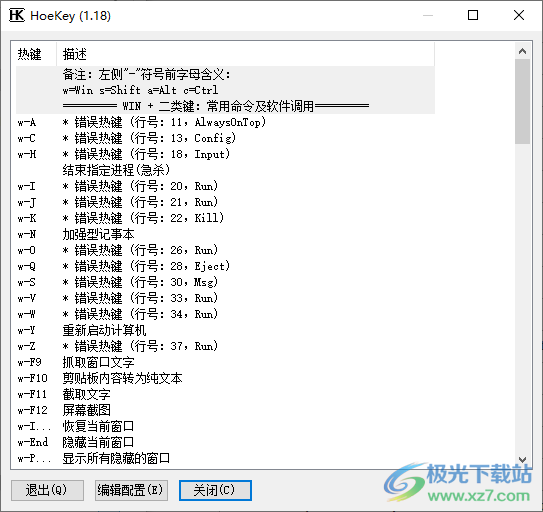This screenshot has height=512, width=543.
Task: Select the w-F12 屏幕截图 row
Action: point(225,410)
